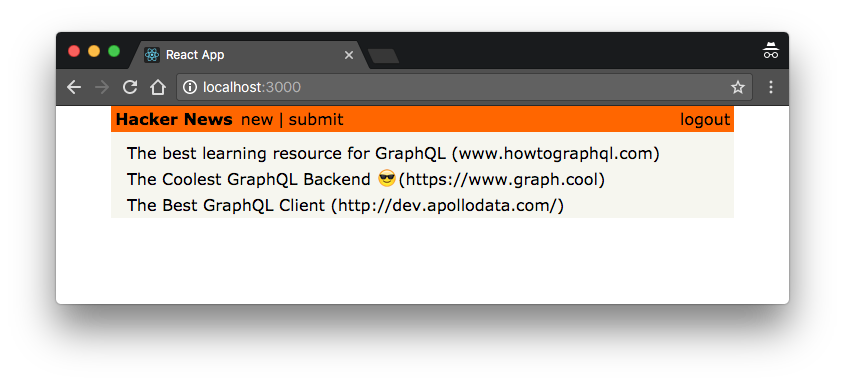Click the incognito icon in title bar
This screenshot has width=845, height=384.
771,51
